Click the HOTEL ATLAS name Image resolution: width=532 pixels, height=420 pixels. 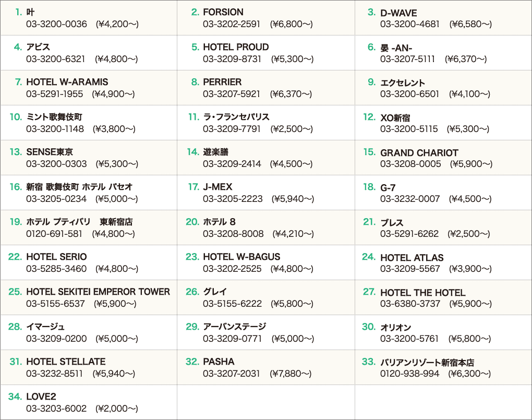click(x=412, y=258)
